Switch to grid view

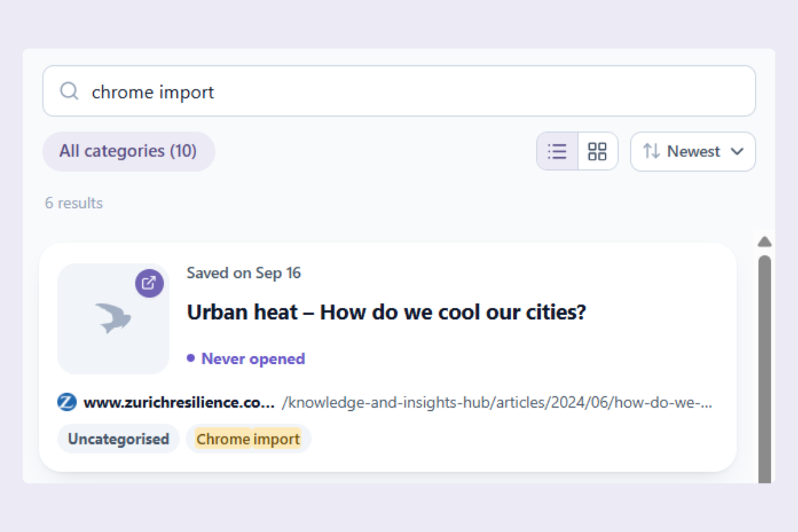(x=598, y=152)
